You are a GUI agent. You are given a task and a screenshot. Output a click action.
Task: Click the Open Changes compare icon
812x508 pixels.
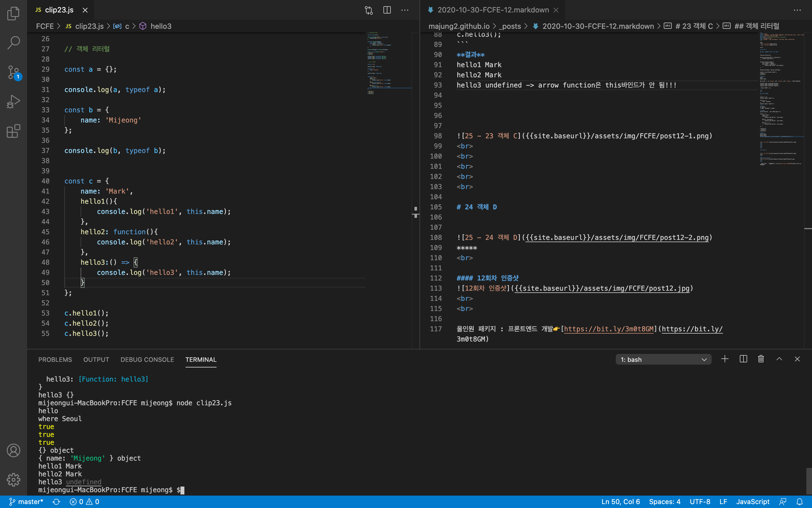point(369,10)
